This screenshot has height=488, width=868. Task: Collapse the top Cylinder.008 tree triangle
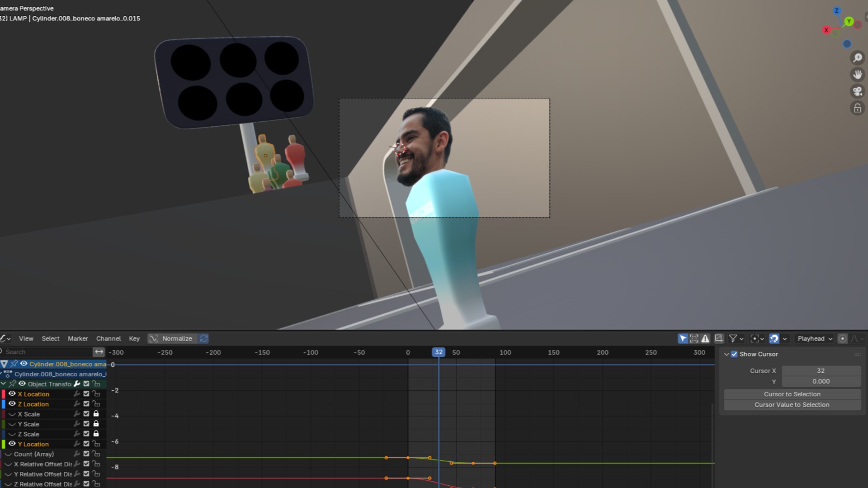4,364
